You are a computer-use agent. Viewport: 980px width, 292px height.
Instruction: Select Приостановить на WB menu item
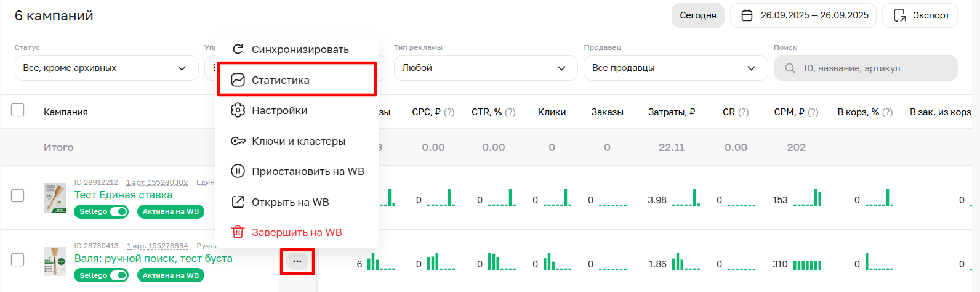pyautogui.click(x=308, y=171)
